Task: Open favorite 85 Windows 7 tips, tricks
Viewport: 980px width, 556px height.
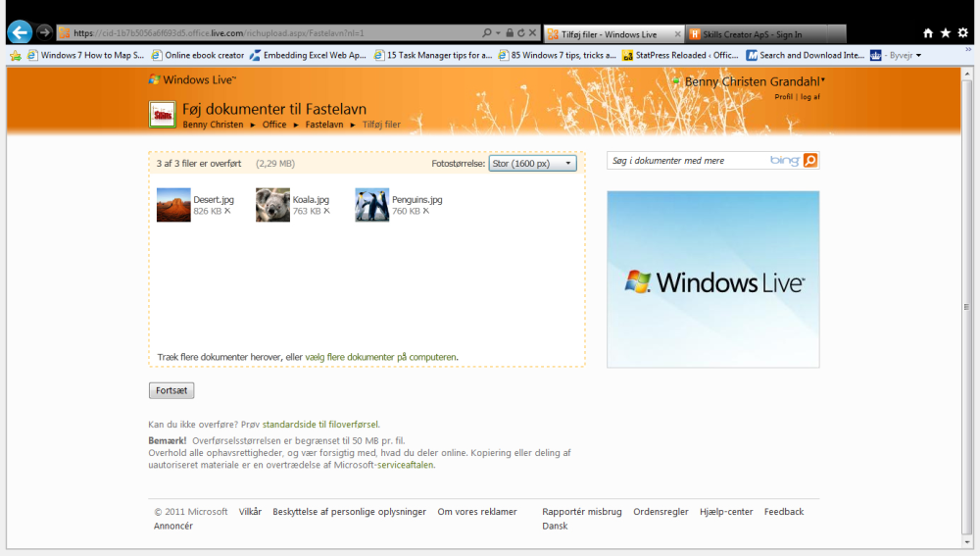Action: (558, 56)
